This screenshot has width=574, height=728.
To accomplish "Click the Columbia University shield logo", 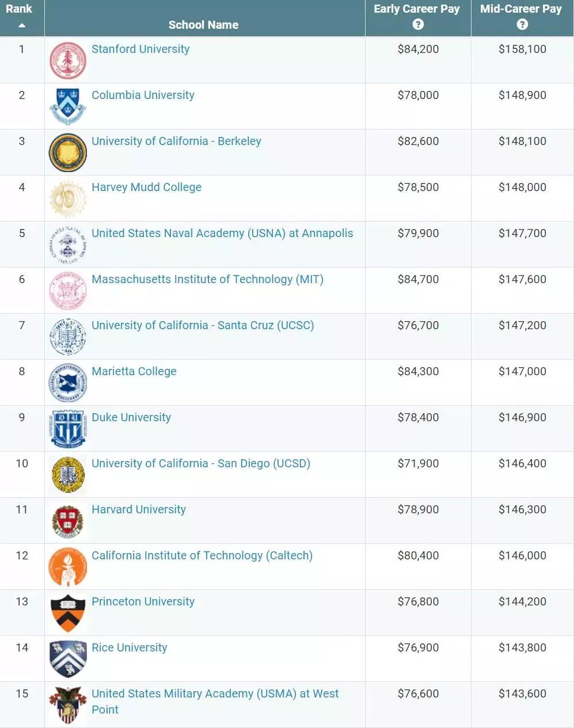I will click(x=68, y=106).
